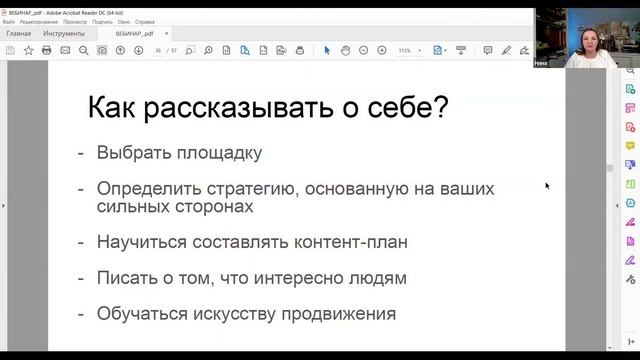This screenshot has height=360, width=640.
Task: Expand the left navigation pane arrow
Action: click(x=3, y=206)
